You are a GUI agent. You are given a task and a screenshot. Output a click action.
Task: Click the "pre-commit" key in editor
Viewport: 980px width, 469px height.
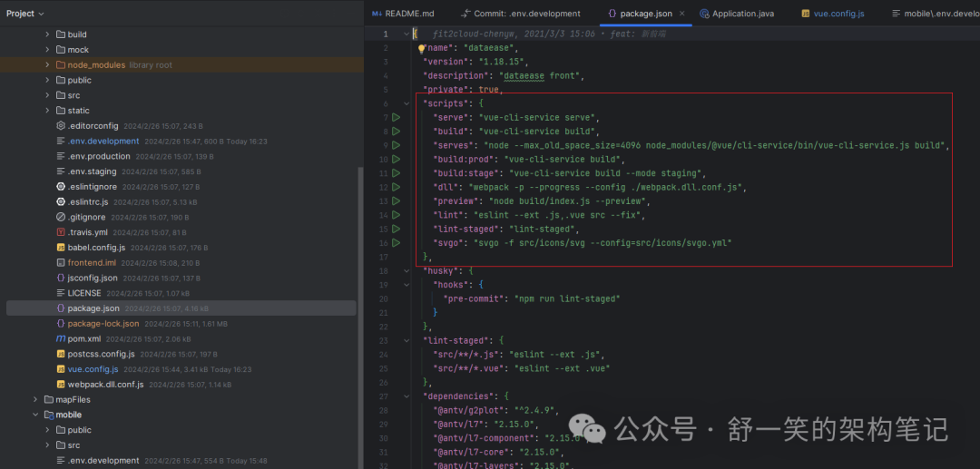[471, 298]
